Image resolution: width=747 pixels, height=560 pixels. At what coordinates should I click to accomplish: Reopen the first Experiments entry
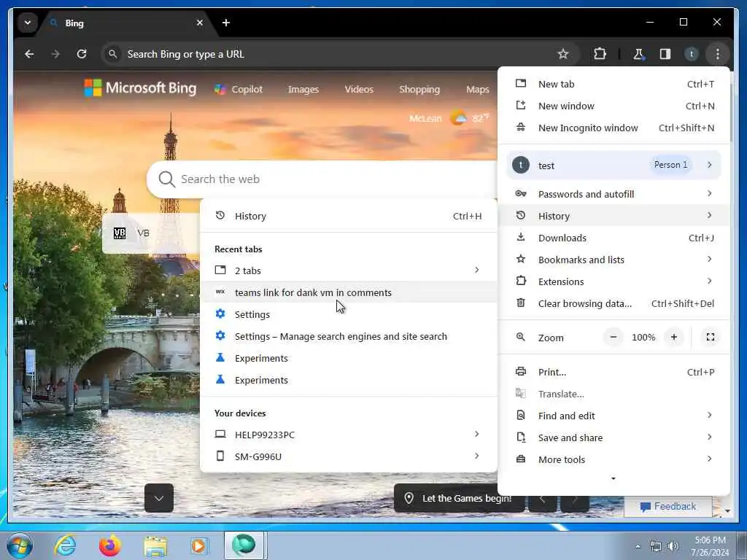tap(348, 358)
